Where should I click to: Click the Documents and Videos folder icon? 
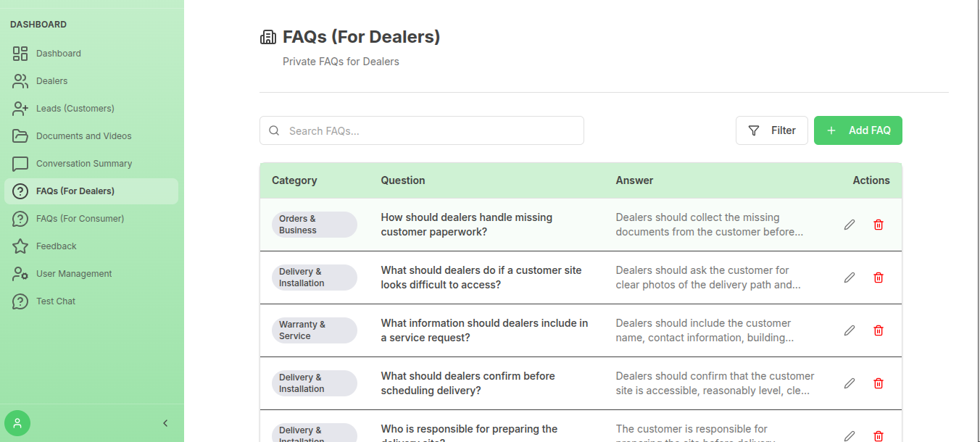coord(20,136)
